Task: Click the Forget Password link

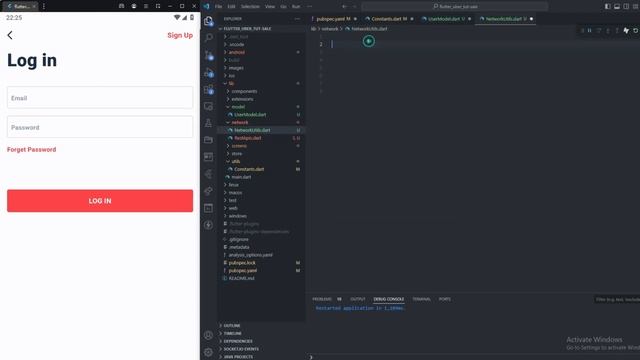Action: click(x=31, y=149)
